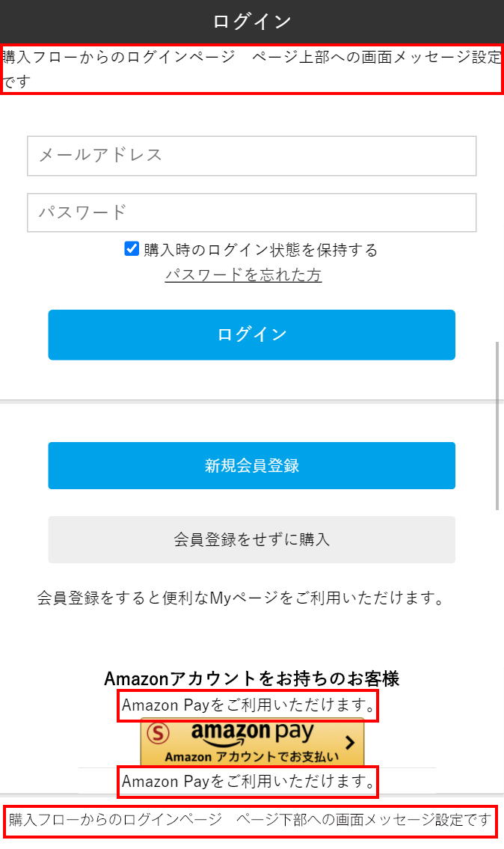Focus the メールアドレス input field

click(x=252, y=156)
